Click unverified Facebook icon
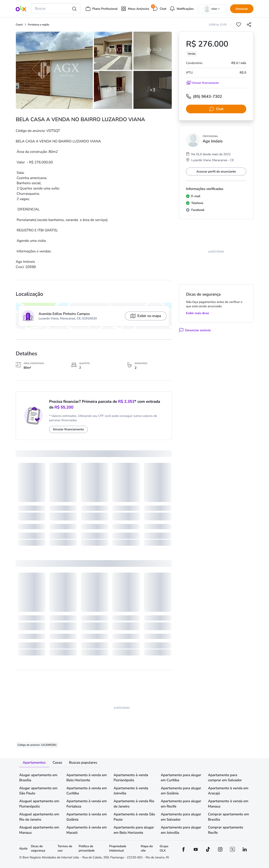The width and height of the screenshot is (269, 868). [188, 210]
